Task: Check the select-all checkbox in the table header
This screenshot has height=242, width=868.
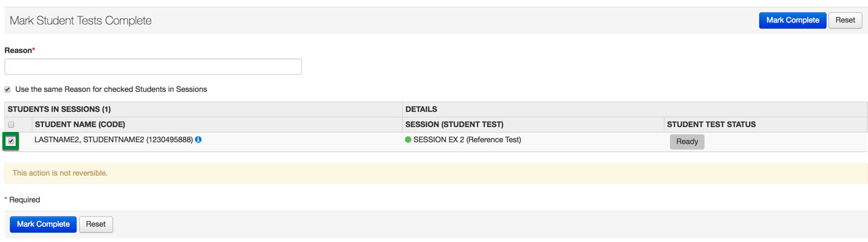Action: [11, 125]
